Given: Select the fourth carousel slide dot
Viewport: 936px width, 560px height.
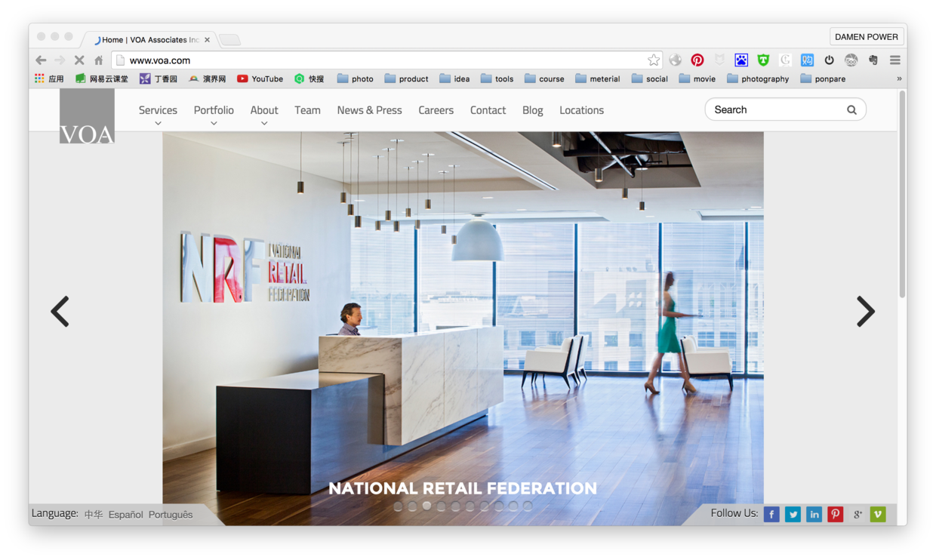Looking at the screenshot, I should [441, 506].
